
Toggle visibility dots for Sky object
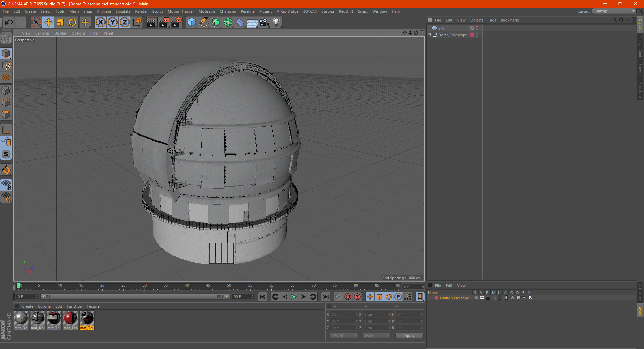tap(477, 28)
